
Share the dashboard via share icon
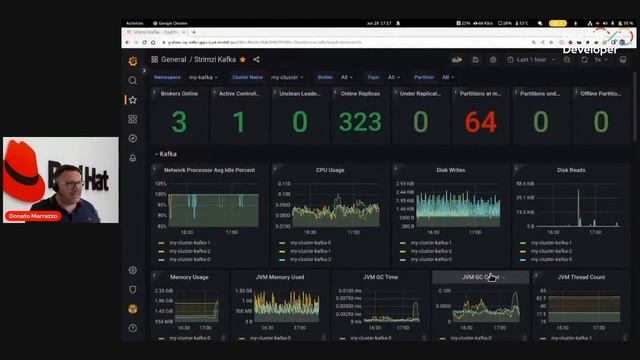[x=256, y=60]
